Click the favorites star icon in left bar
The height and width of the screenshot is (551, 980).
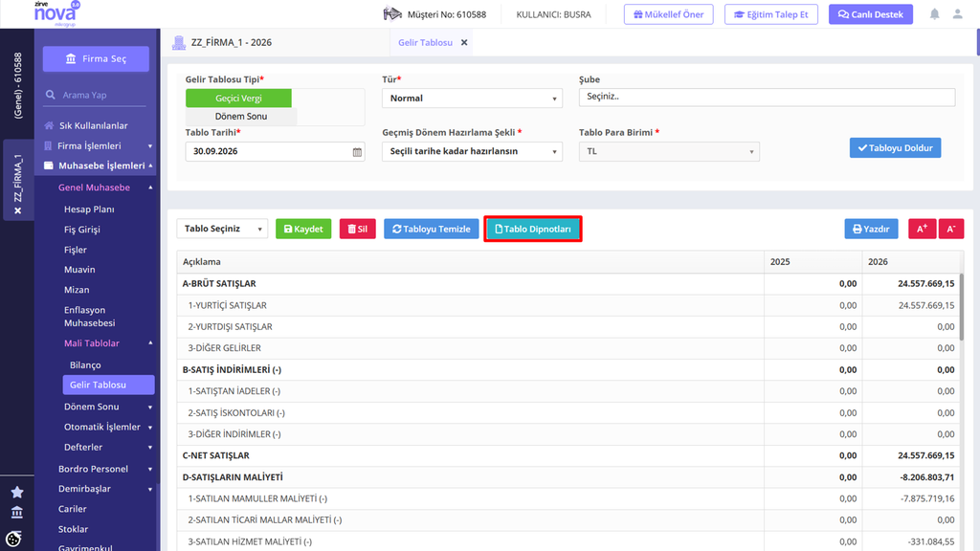pyautogui.click(x=17, y=493)
